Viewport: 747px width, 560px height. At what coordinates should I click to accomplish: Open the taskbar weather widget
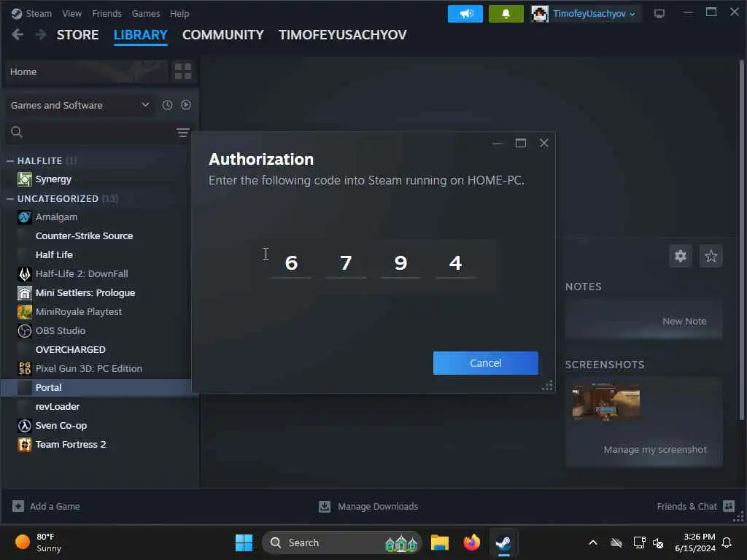pyautogui.click(x=38, y=542)
